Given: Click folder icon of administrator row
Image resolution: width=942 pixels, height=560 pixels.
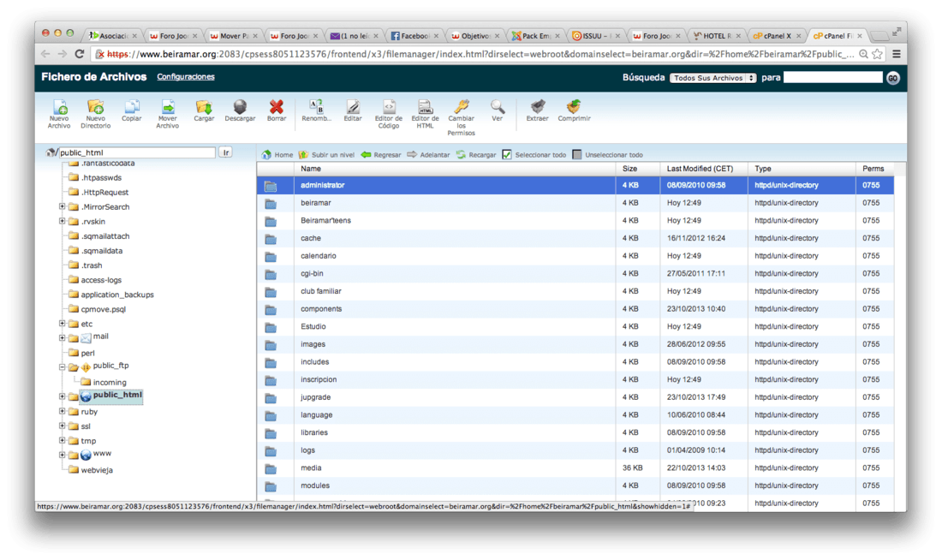Looking at the screenshot, I should coord(271,186).
